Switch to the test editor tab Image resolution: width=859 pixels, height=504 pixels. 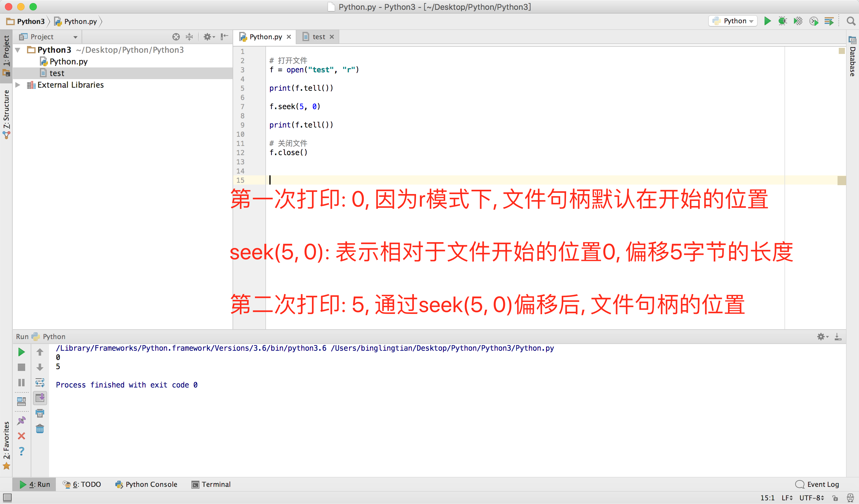[x=318, y=37]
